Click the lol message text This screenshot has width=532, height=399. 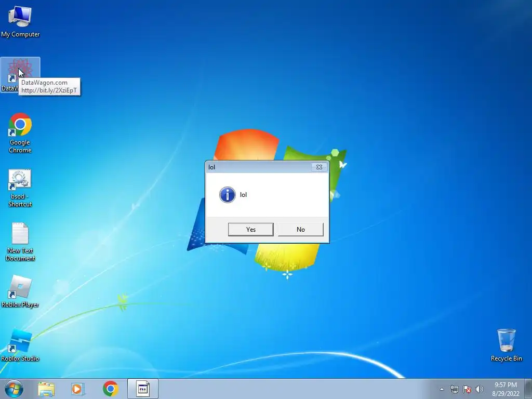tap(243, 195)
